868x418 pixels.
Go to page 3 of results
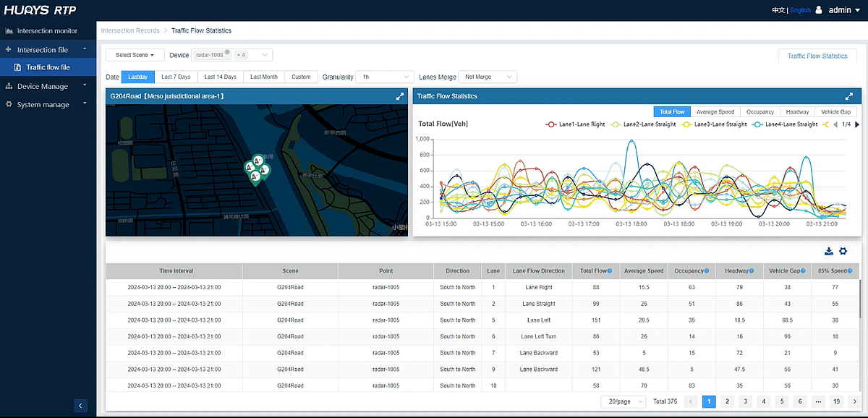744,401
